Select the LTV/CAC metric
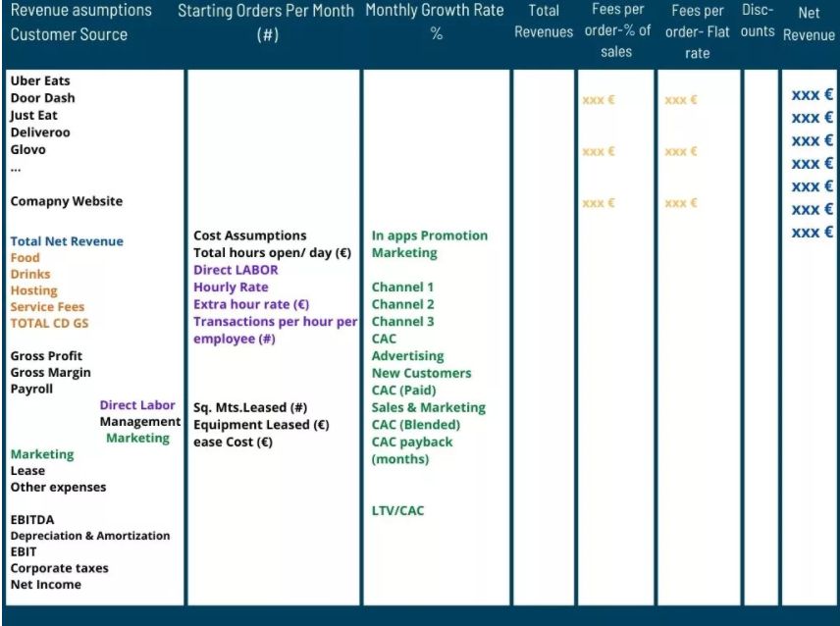This screenshot has width=840, height=626. [397, 510]
